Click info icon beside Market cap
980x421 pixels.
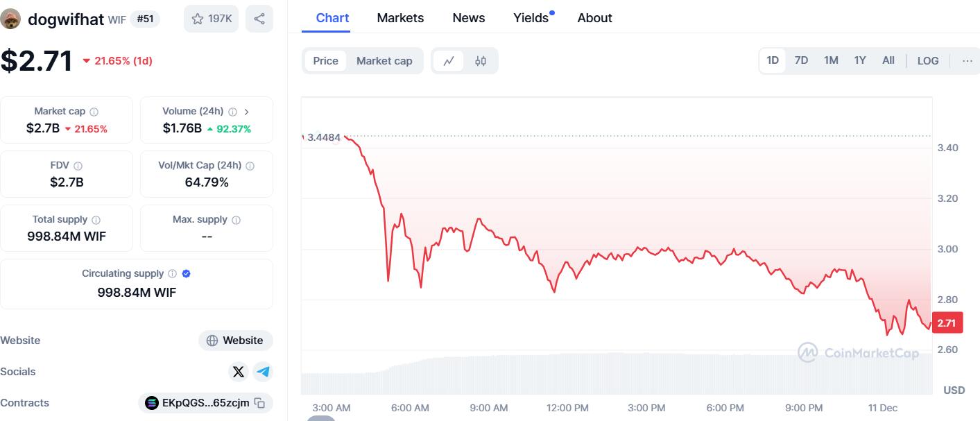[x=94, y=112]
